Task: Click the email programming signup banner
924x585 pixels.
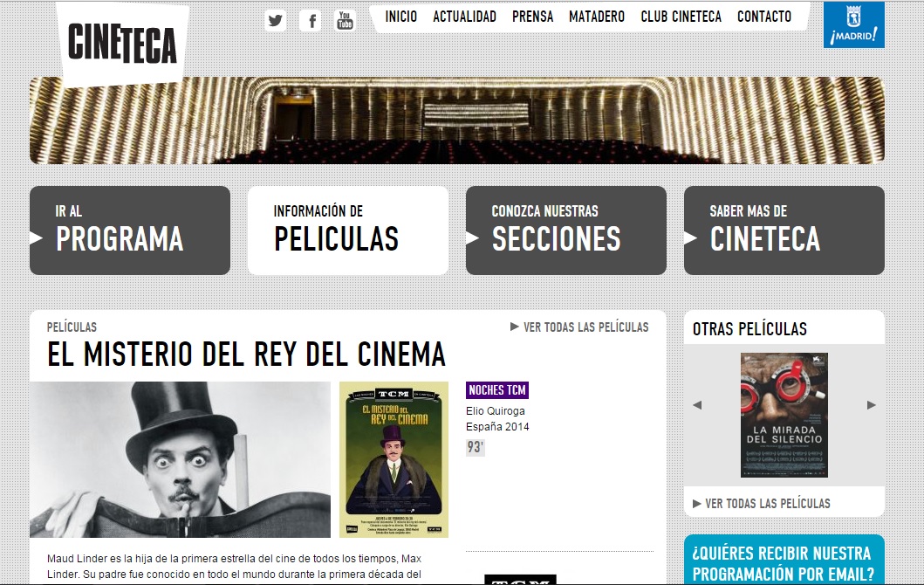Action: point(784,560)
